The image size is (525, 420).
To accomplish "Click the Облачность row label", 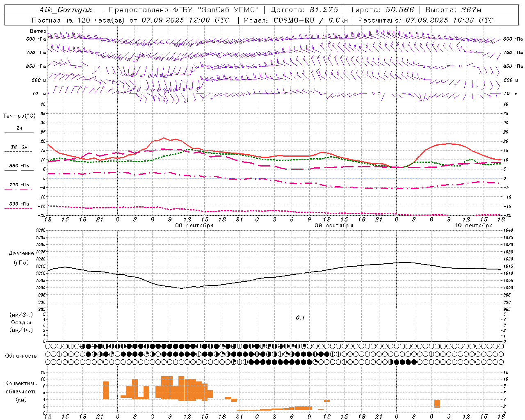I will (21, 356).
